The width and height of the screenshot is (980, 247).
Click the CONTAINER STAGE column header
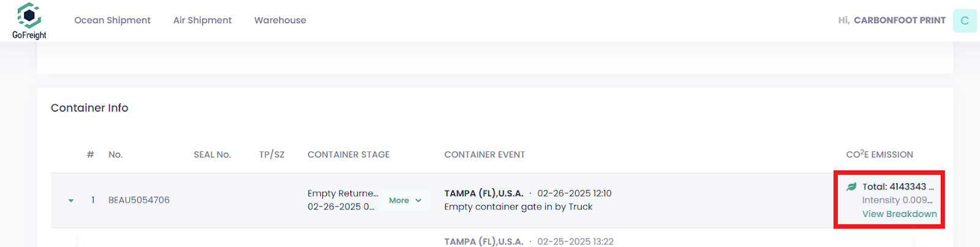click(x=349, y=154)
